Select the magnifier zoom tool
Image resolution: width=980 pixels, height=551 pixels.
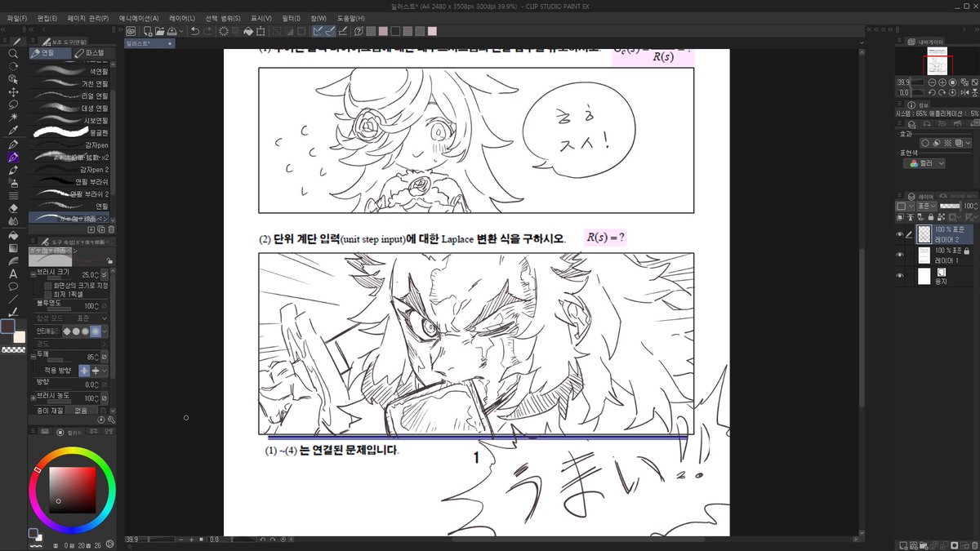pyautogui.click(x=13, y=53)
